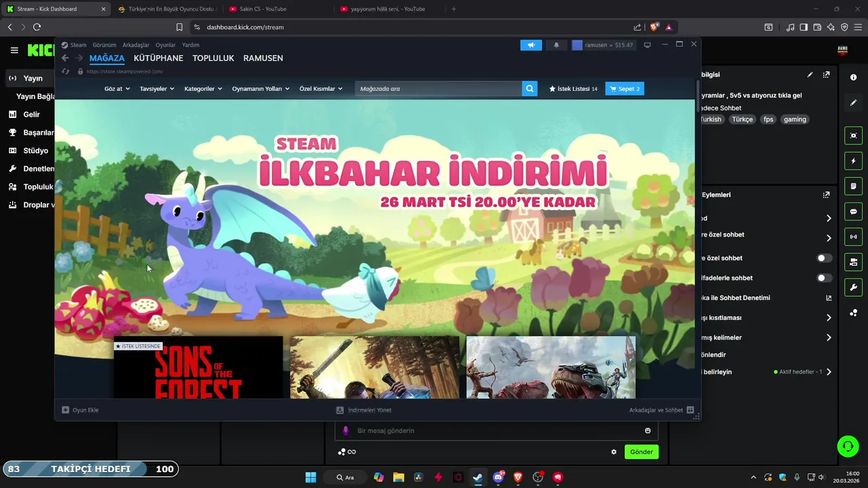Open the Yardım menu
The width and height of the screenshot is (868, 488).
point(191,45)
